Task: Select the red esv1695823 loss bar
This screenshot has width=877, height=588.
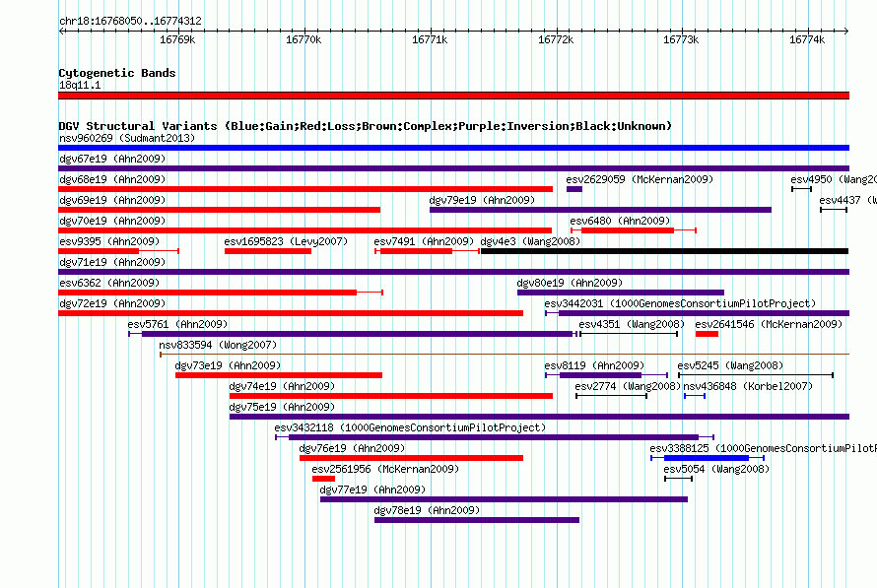Action: click(x=268, y=251)
